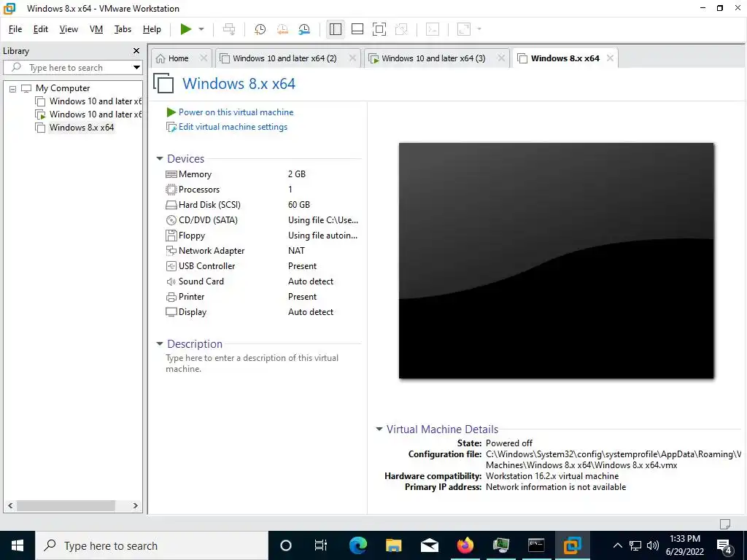Collapse the My Computer tree node
747x560 pixels.
click(13, 88)
